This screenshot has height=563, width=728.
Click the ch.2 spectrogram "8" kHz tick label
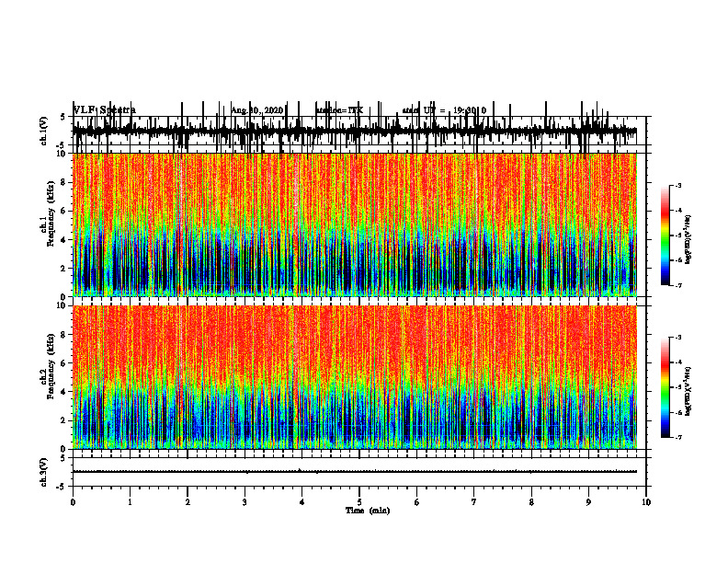click(x=64, y=335)
